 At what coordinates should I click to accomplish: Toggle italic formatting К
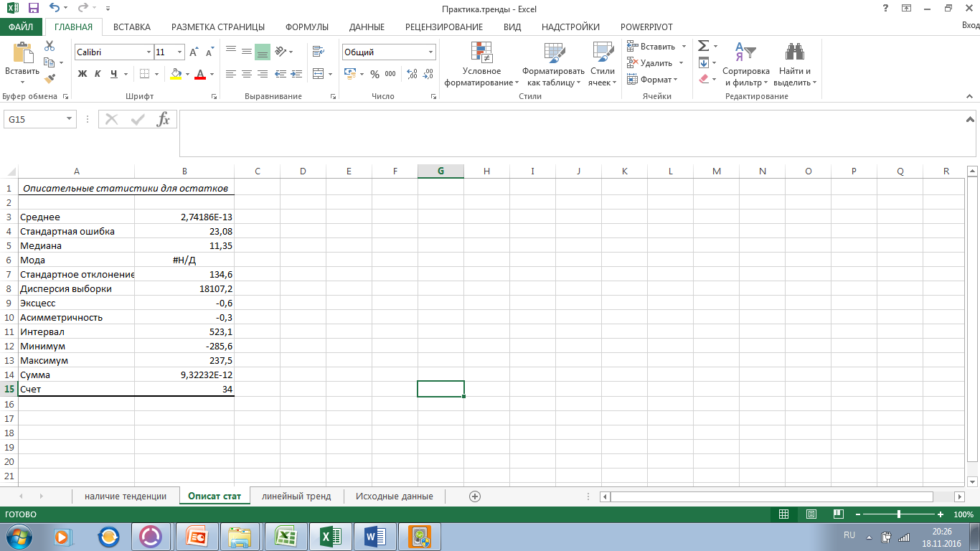click(x=98, y=74)
